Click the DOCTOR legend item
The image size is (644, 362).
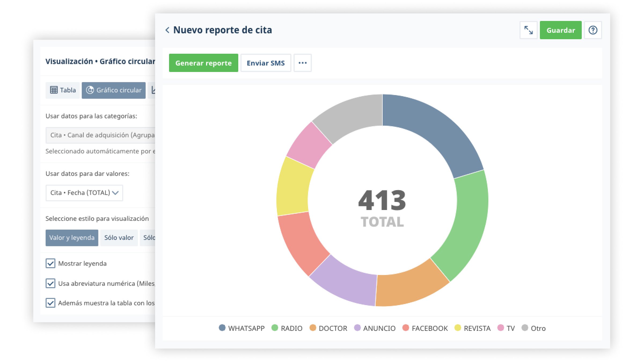[328, 328]
